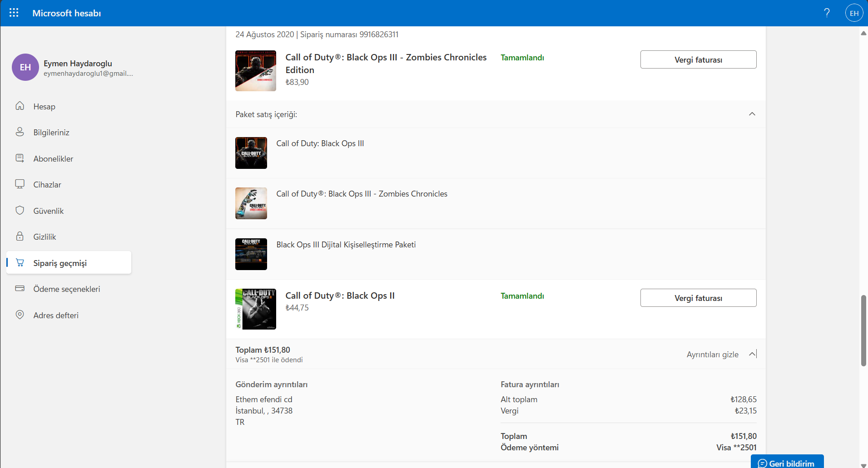
Task: Click the Black Ops II Xbox 360 cover
Action: coord(256,309)
